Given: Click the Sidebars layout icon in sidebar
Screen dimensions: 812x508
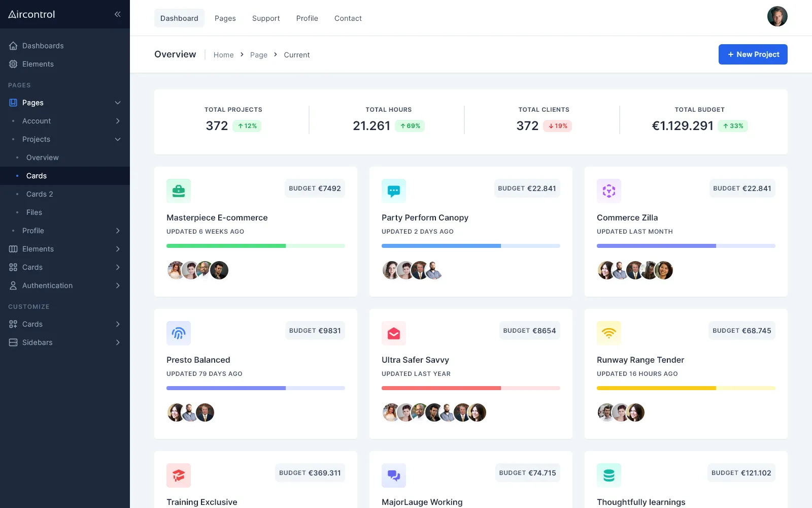Looking at the screenshot, I should (x=13, y=342).
